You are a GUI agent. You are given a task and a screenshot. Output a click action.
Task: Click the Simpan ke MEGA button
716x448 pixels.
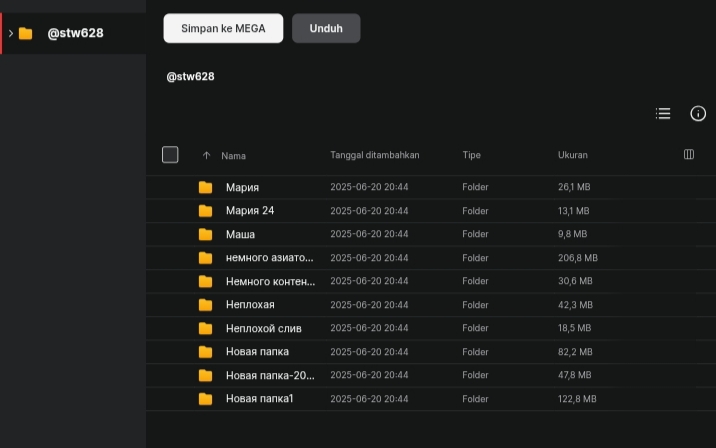(223, 28)
